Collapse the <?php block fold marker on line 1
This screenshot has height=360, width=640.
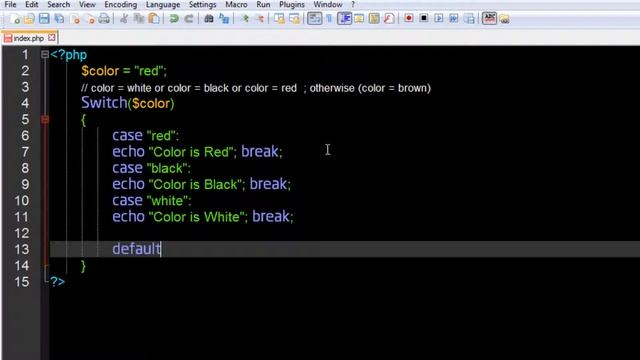click(45, 54)
